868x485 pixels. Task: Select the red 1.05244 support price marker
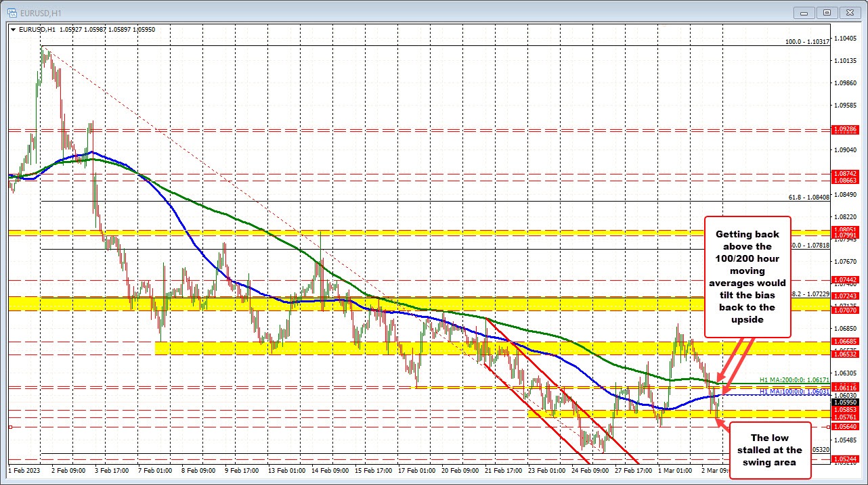[845, 457]
